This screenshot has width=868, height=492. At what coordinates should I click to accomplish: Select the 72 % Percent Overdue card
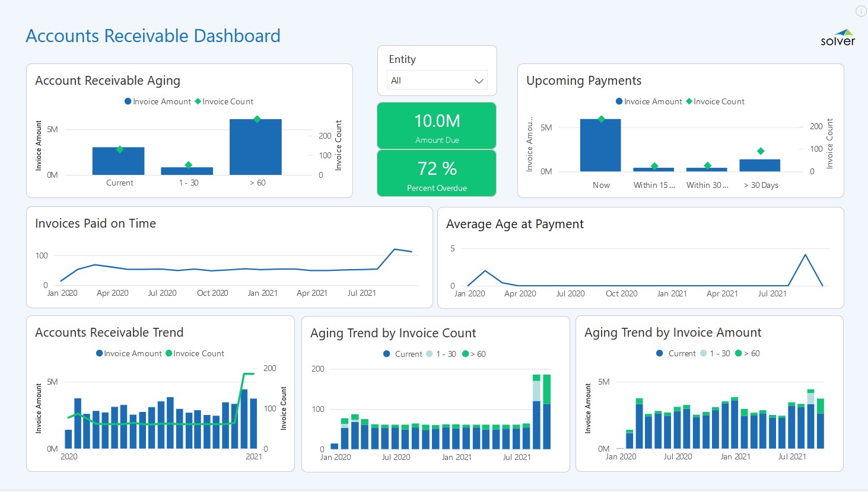[437, 173]
